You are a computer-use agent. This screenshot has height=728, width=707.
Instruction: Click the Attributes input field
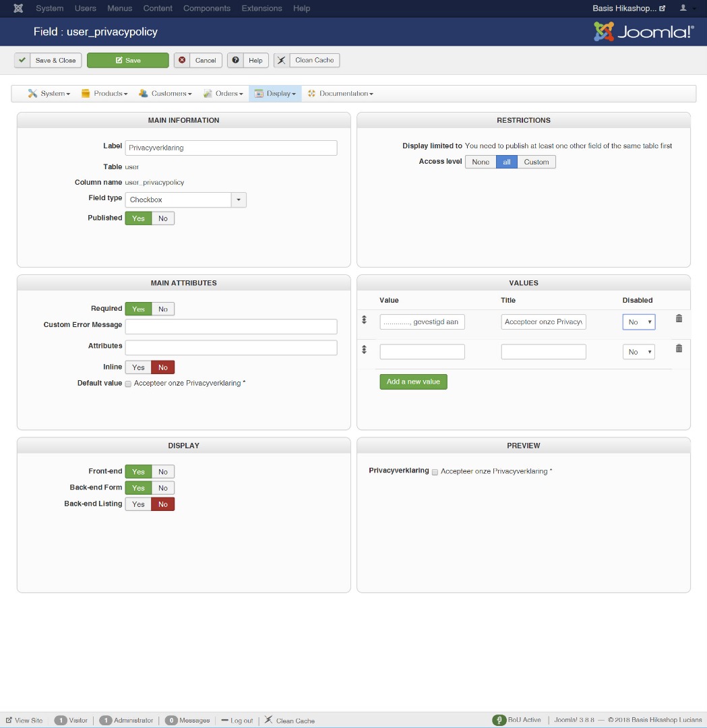(x=231, y=348)
